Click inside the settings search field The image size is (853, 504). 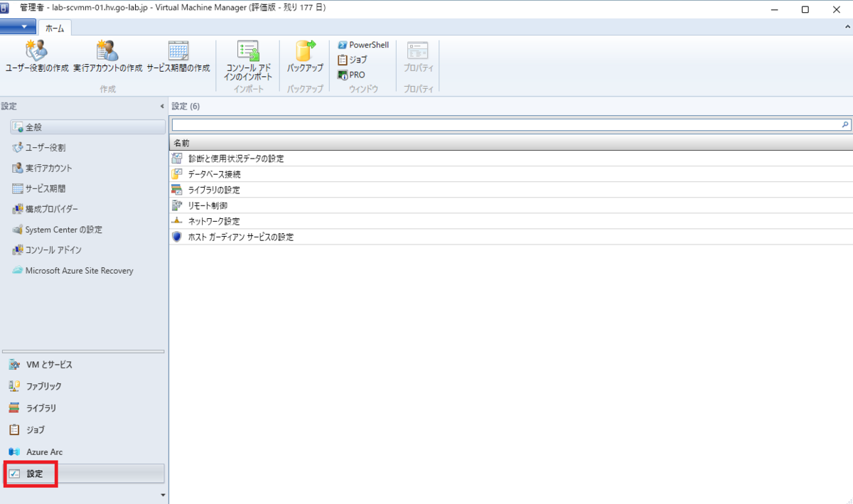505,124
